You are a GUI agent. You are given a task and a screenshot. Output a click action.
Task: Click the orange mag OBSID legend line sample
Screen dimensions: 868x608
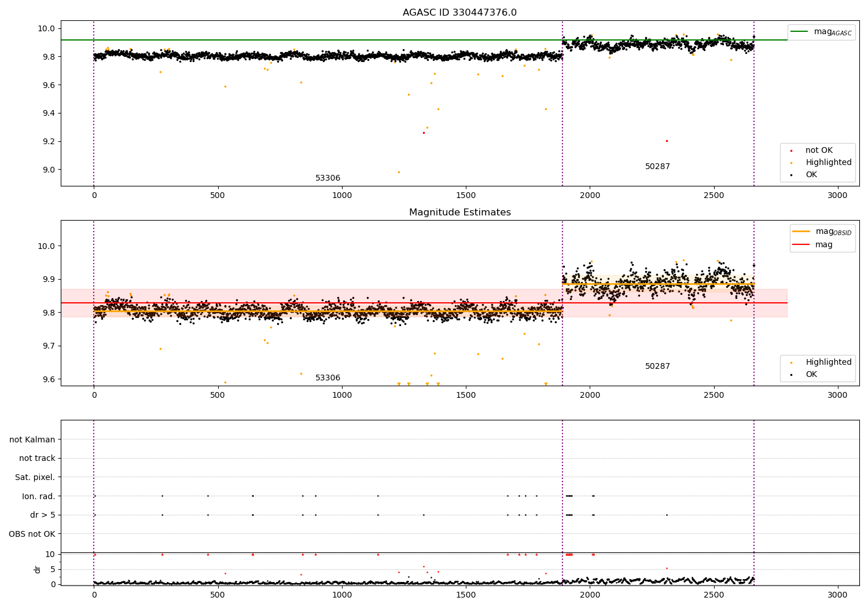pos(801,231)
